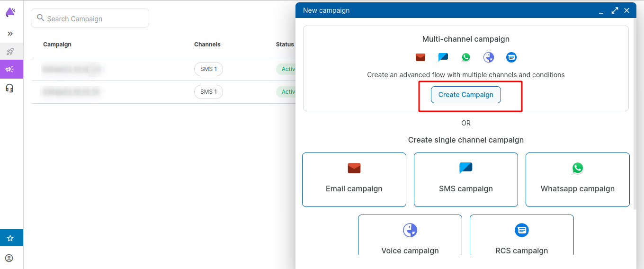The height and width of the screenshot is (269, 644).
Task: Click the Channels column header
Action: [207, 45]
